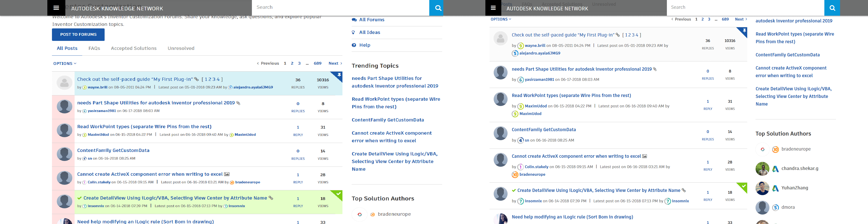Screen dimensions: 868x224
Task: Focus the Search field in left window
Action: (340, 7)
